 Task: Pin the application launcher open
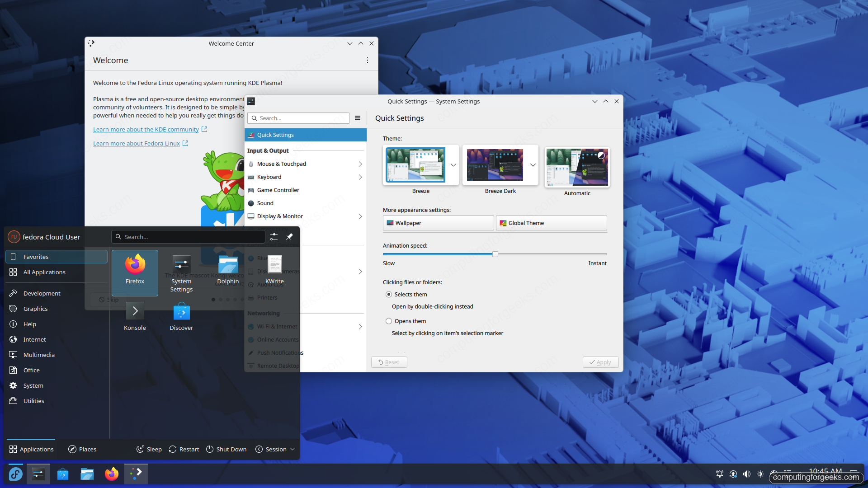pyautogui.click(x=289, y=237)
